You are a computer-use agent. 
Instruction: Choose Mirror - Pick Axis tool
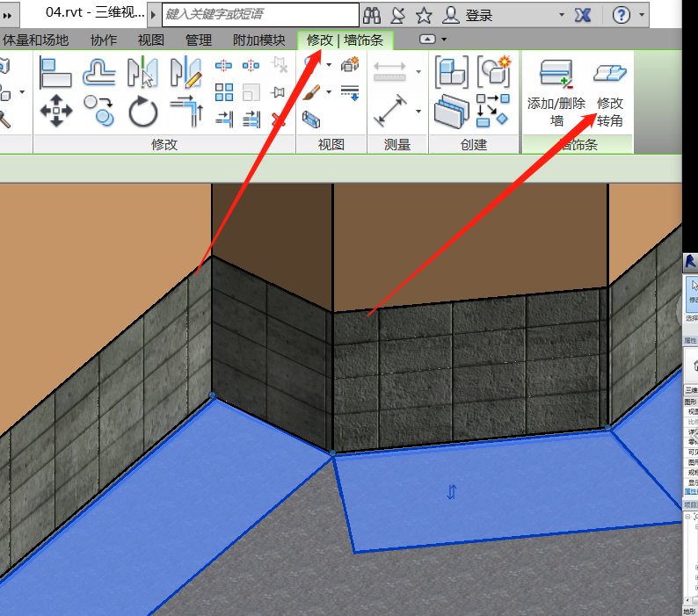[x=142, y=73]
